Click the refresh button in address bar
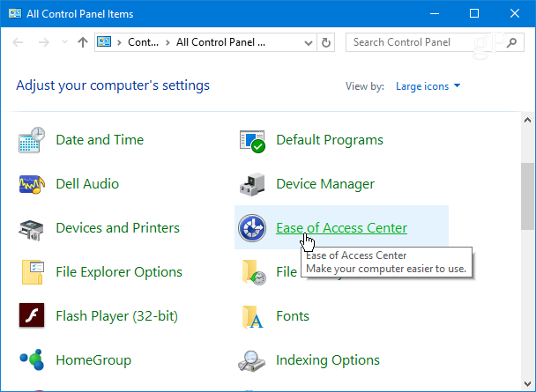Image resolution: width=536 pixels, height=392 pixels. pos(326,42)
